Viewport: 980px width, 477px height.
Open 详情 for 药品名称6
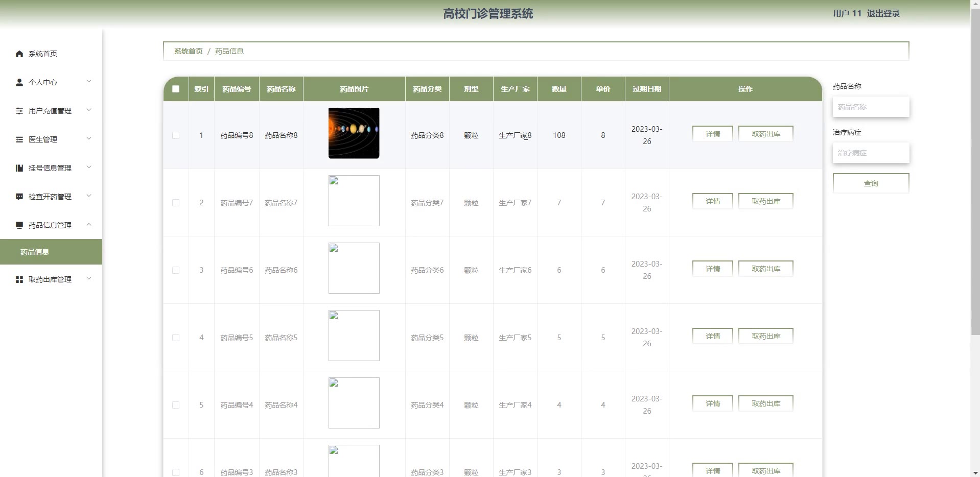tap(713, 269)
